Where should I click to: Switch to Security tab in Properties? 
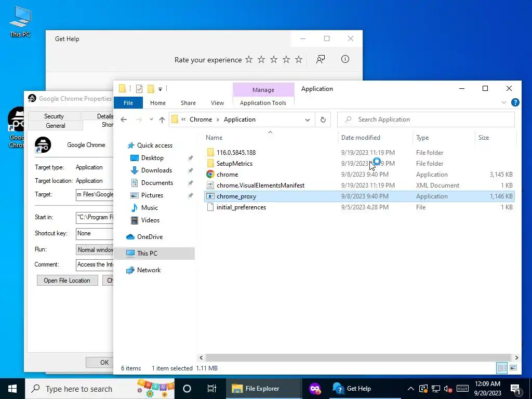click(54, 116)
